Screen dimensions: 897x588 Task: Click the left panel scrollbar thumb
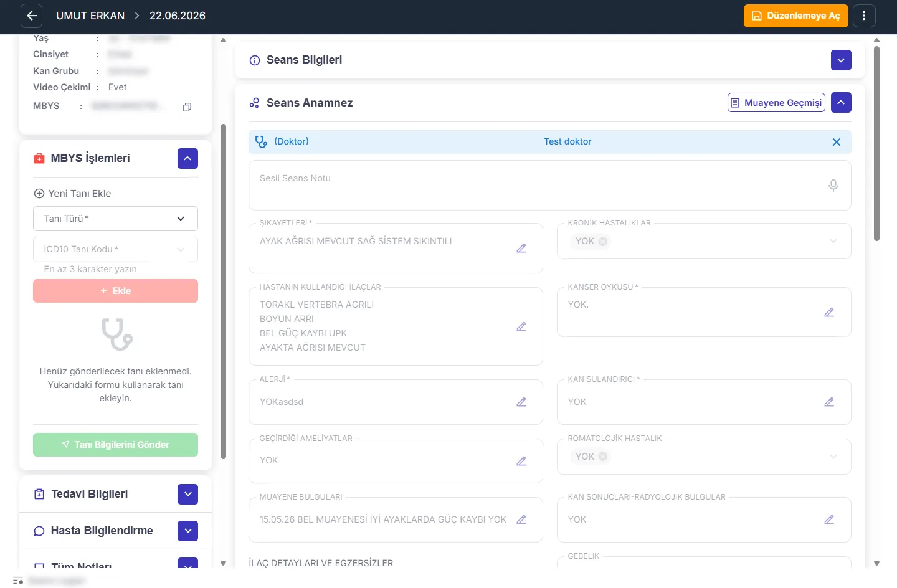point(223,292)
